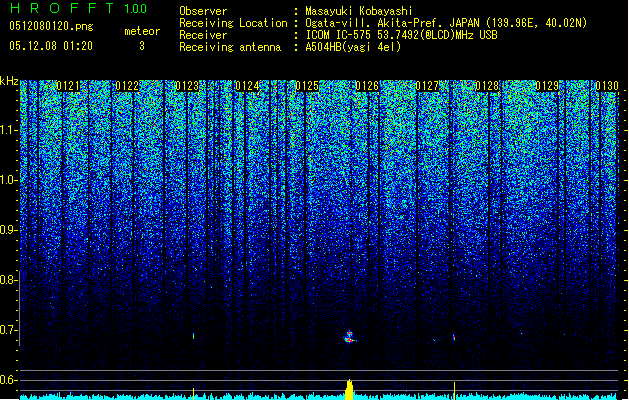The height and width of the screenshot is (400, 629).
Task: Click the small meteor echo near 0123
Action: click(193, 336)
